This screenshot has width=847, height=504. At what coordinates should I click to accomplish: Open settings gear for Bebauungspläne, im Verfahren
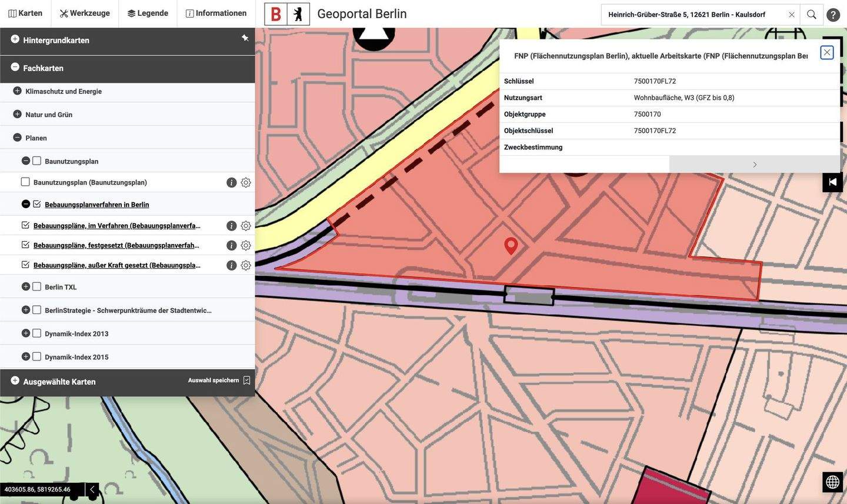pos(246,226)
